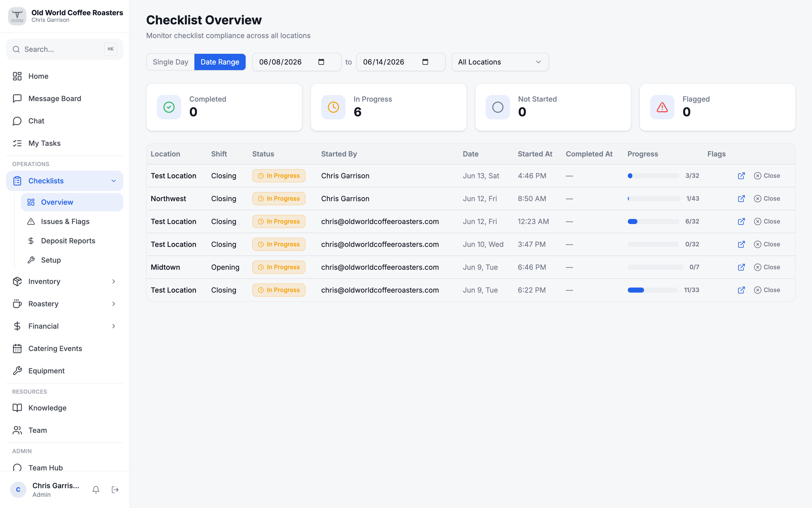Click the Chris Garrison avatar circle
This screenshot has height=508, width=812.
pyautogui.click(x=18, y=489)
